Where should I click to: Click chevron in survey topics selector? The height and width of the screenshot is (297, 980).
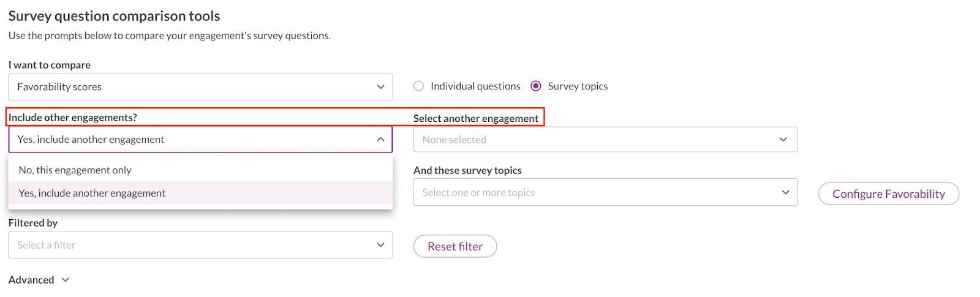tap(785, 192)
